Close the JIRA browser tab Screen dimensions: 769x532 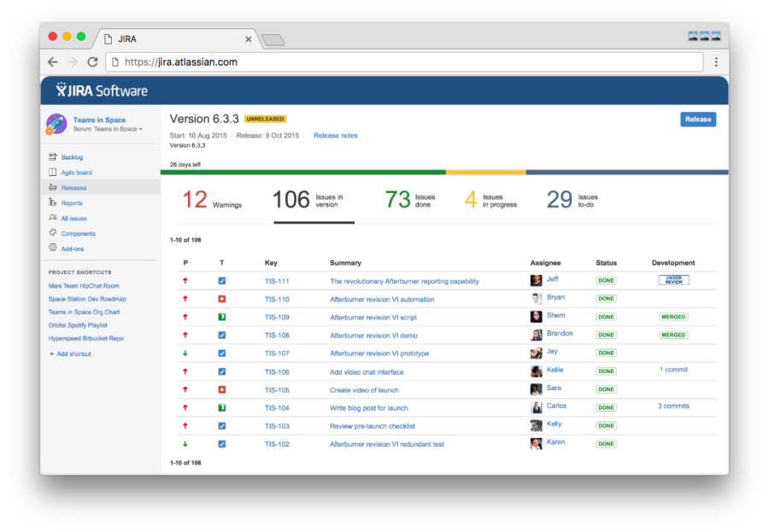click(x=248, y=39)
